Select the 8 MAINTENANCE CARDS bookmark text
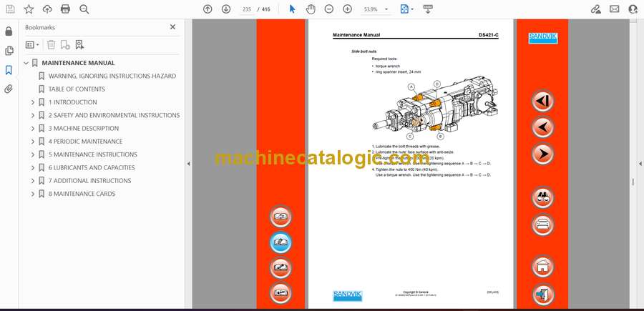Image resolution: width=644 pixels, height=311 pixels. pyautogui.click(x=82, y=194)
